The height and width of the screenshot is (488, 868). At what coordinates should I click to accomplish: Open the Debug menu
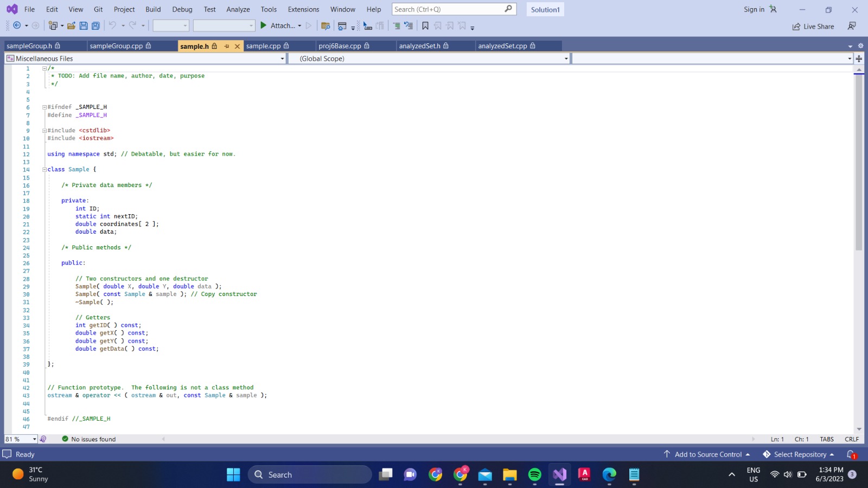(182, 9)
